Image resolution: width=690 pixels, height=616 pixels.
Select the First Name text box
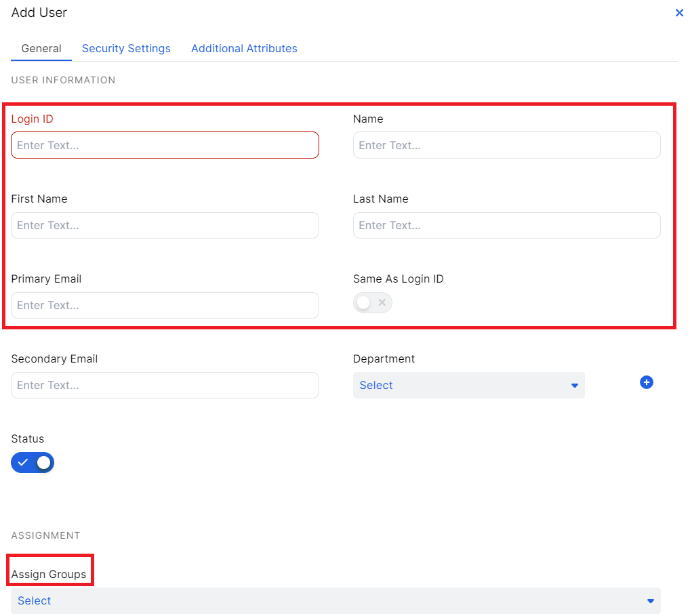[x=165, y=226]
